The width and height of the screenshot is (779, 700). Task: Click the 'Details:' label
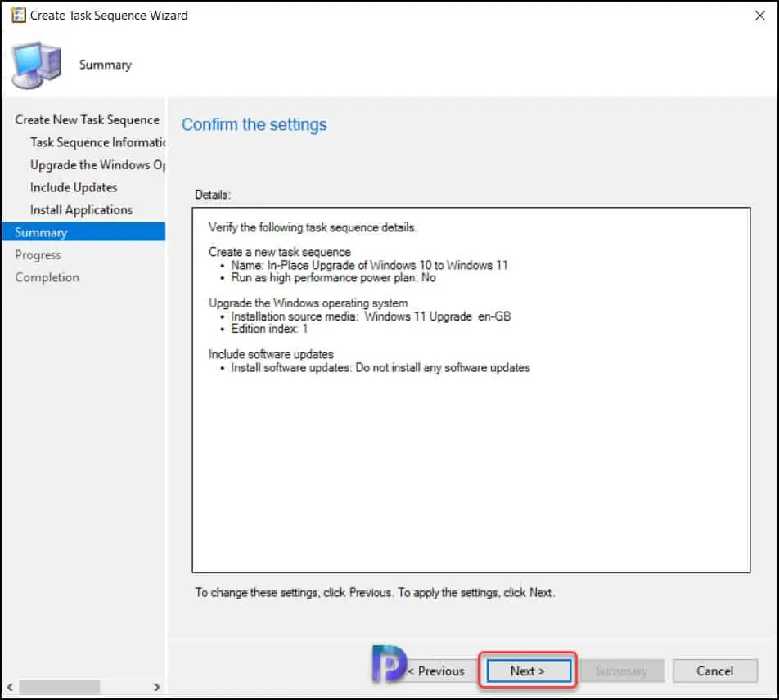coord(213,195)
